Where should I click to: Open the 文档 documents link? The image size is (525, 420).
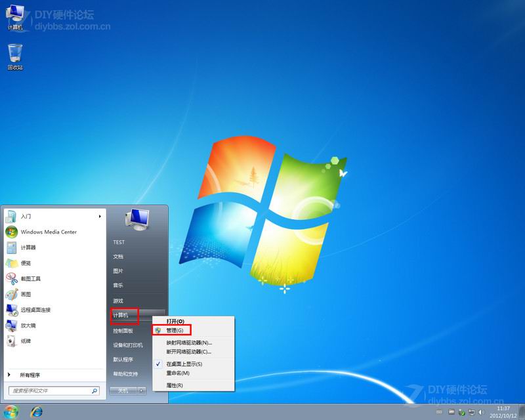pyautogui.click(x=118, y=257)
